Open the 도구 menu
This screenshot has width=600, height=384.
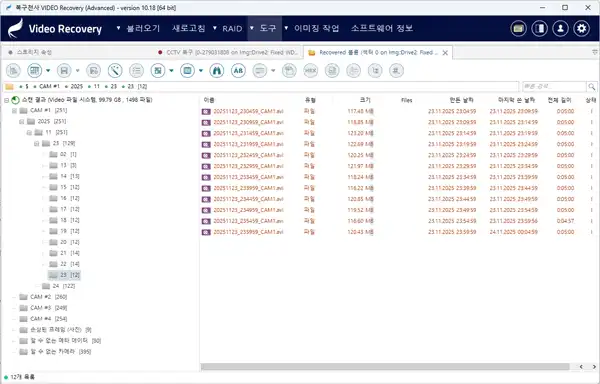[268, 28]
